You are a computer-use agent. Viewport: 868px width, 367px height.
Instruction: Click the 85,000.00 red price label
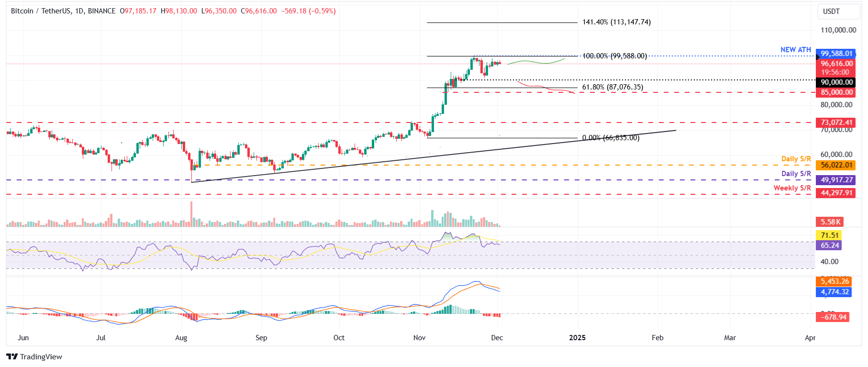pyautogui.click(x=836, y=92)
